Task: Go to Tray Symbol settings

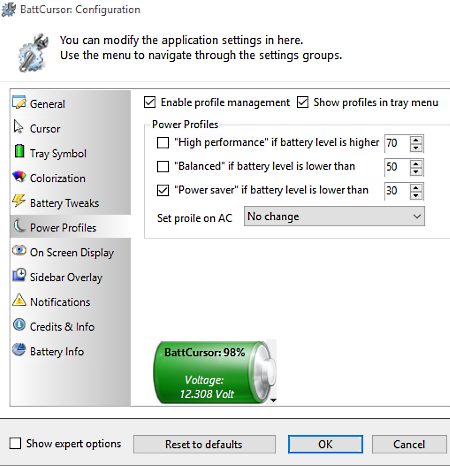Action: pos(70,153)
